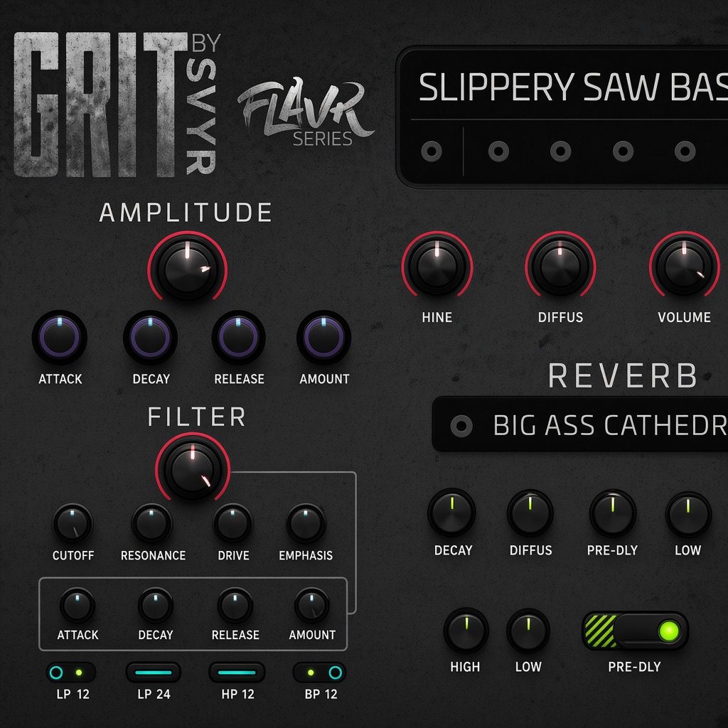The height and width of the screenshot is (728, 728).
Task: Click the Filter envelope AMOUNT knob
Action: tap(312, 606)
